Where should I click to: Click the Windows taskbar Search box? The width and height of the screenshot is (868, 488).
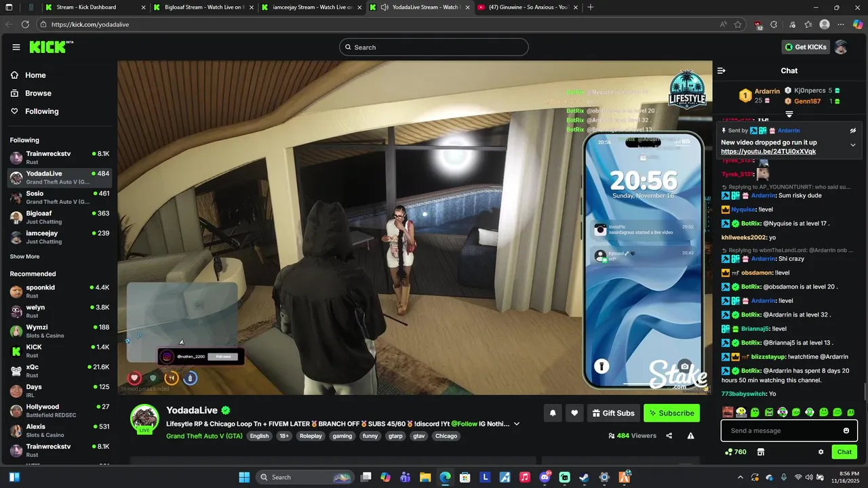coord(306,477)
